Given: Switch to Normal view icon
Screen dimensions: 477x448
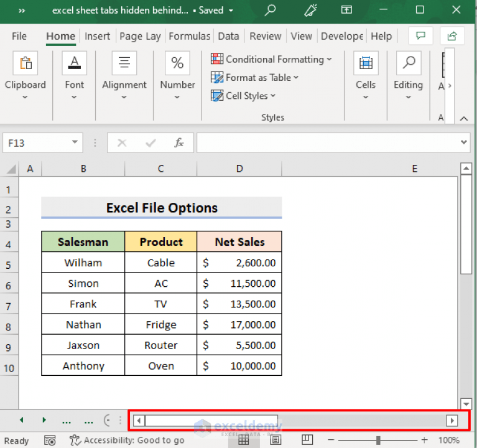Looking at the screenshot, I should pyautogui.click(x=243, y=440).
